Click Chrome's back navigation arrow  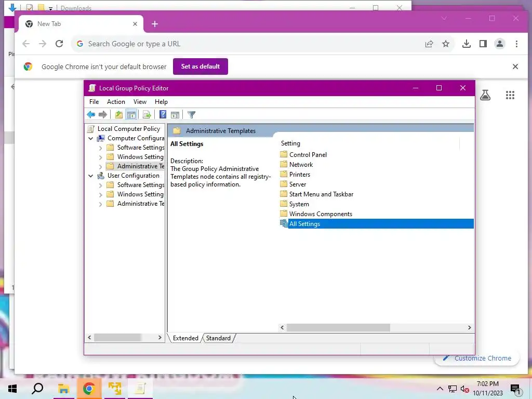click(x=26, y=44)
